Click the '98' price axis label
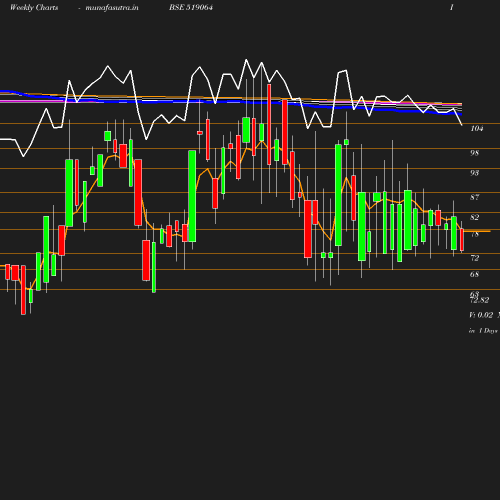The height and width of the screenshot is (500, 500). 474,153
